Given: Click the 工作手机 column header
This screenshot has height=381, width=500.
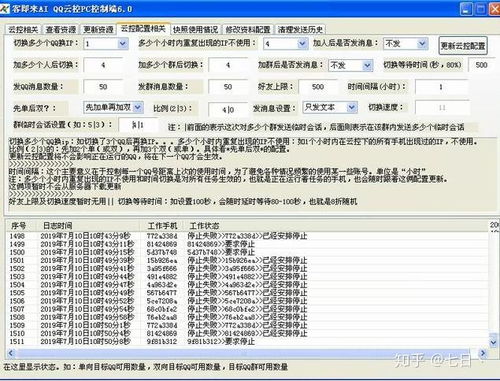Looking at the screenshot, I should click(x=162, y=226).
